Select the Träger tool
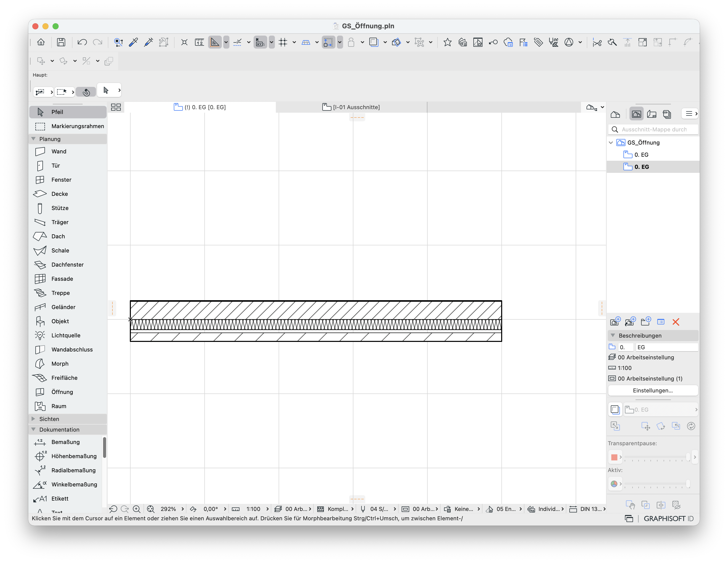Image resolution: width=728 pixels, height=563 pixels. [x=68, y=222]
